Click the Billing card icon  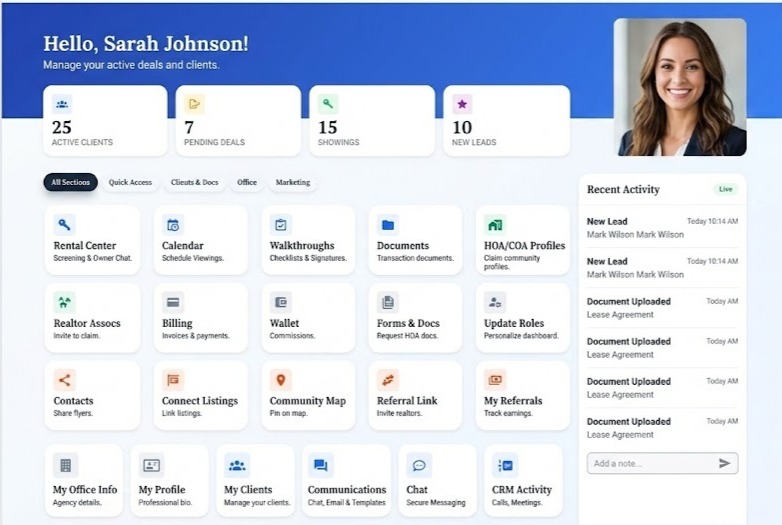point(173,302)
